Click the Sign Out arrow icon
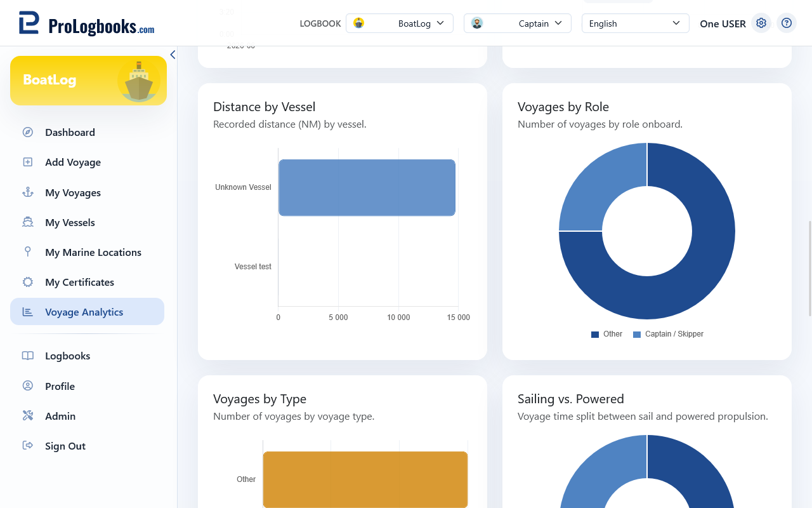The width and height of the screenshot is (812, 508). coord(28,446)
